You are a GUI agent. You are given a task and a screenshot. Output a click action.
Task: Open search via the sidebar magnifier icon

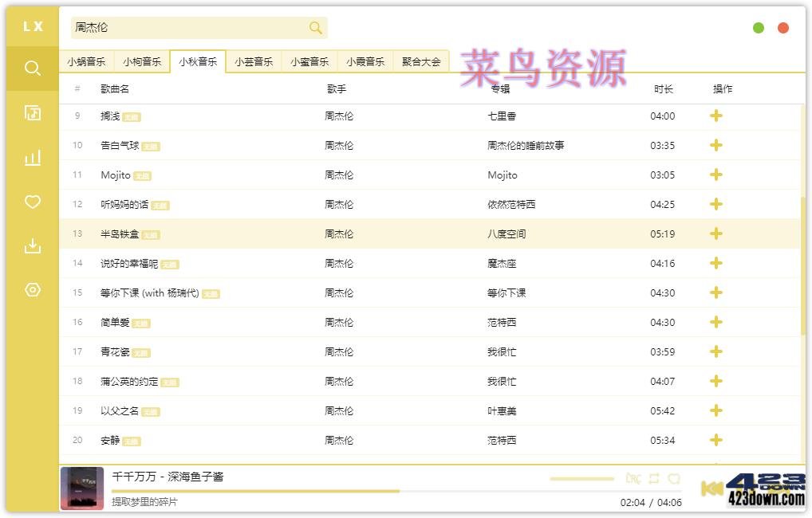click(31, 69)
